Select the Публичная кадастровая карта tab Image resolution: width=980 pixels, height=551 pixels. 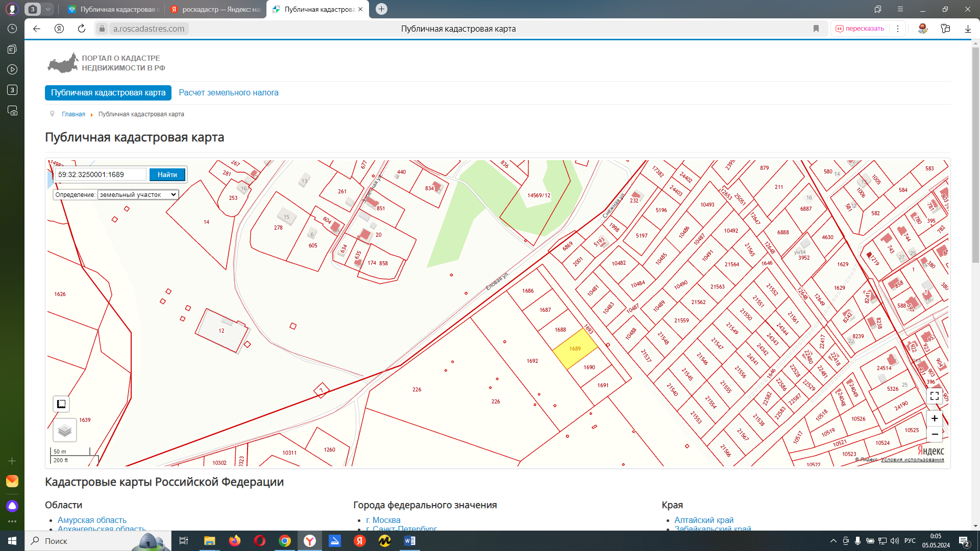(x=108, y=93)
